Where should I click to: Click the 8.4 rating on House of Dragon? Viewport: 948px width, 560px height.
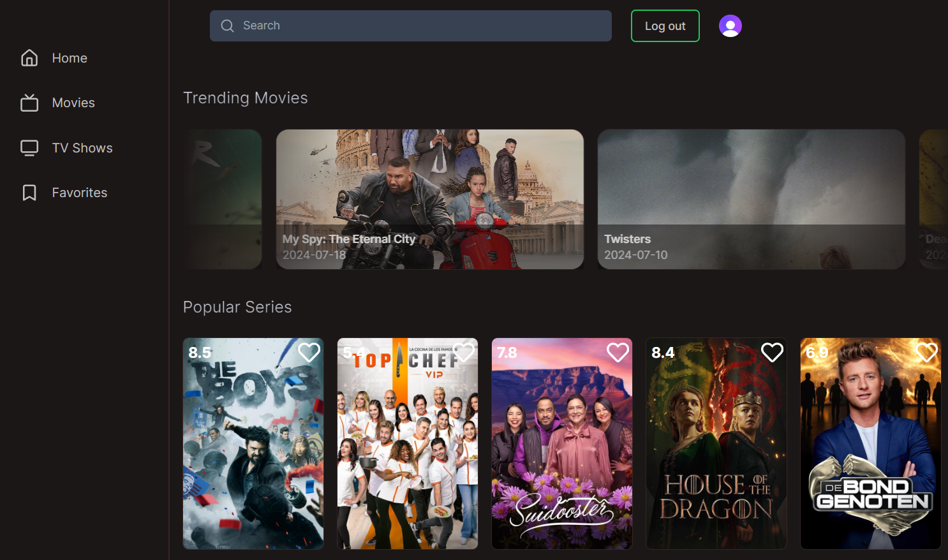pyautogui.click(x=663, y=352)
